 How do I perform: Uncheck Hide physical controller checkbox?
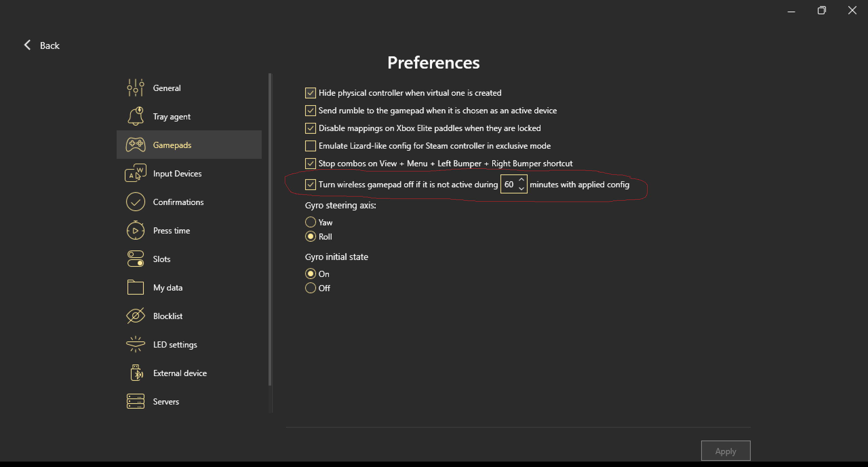(310, 93)
